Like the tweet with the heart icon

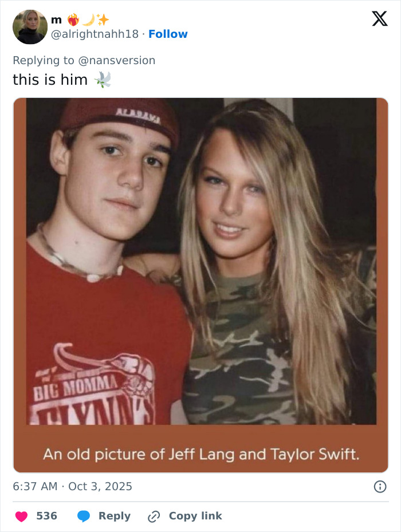(x=21, y=516)
